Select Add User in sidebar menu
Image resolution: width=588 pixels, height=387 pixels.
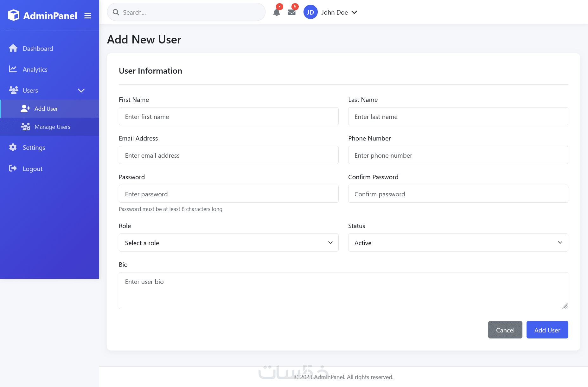[46, 109]
